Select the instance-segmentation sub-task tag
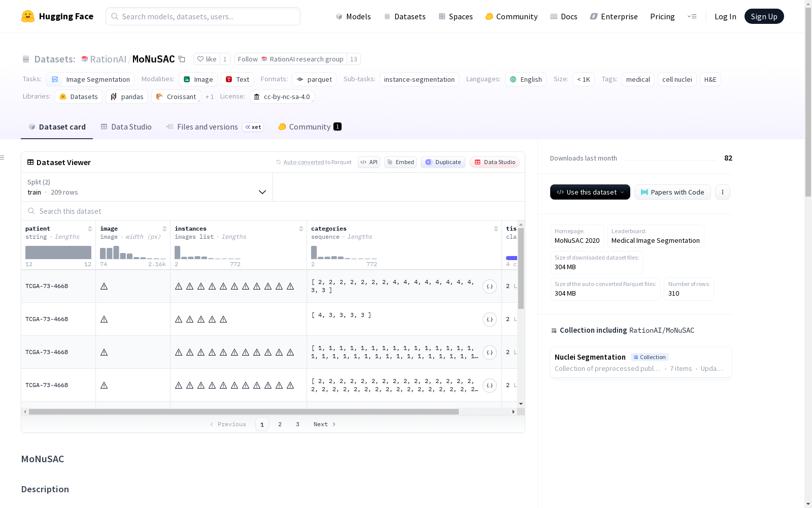 (x=419, y=79)
